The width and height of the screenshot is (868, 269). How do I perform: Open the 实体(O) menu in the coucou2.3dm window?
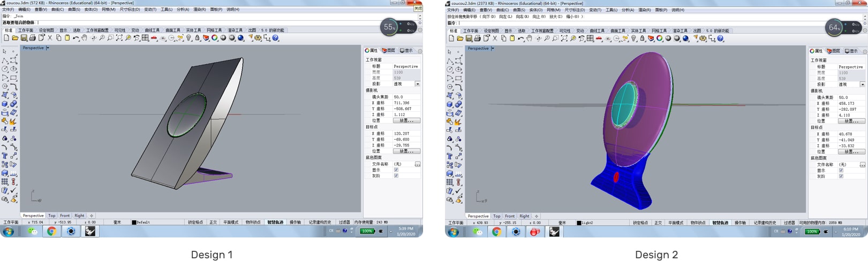(x=535, y=10)
